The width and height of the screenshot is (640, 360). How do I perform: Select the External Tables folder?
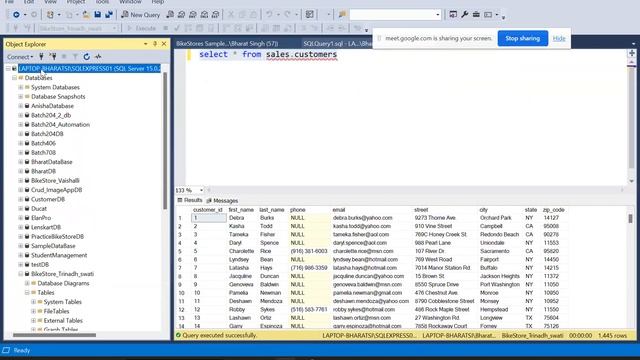(x=63, y=321)
